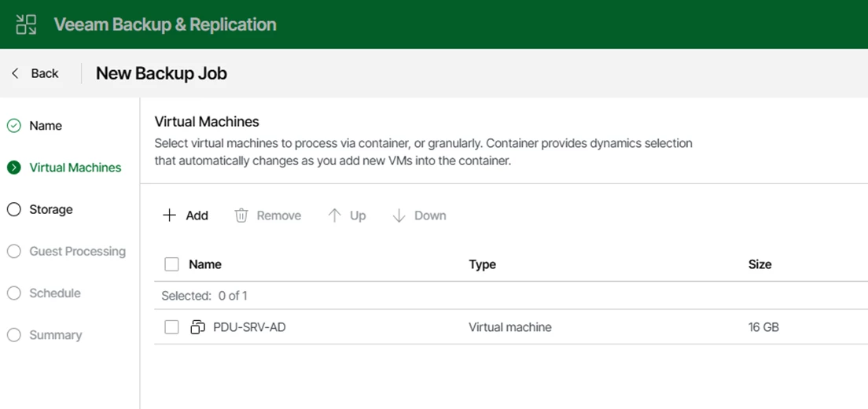Click the 'Virtual Machines' section heading
This screenshot has width=868, height=409.
tap(207, 121)
